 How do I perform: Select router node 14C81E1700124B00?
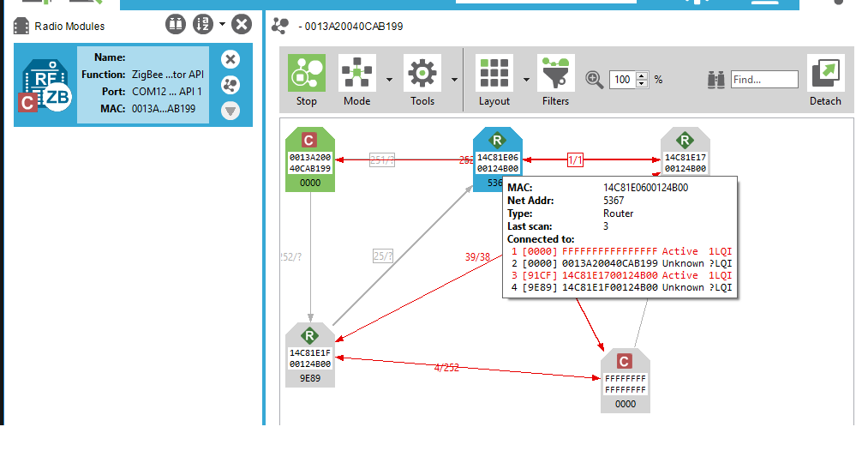coord(685,153)
